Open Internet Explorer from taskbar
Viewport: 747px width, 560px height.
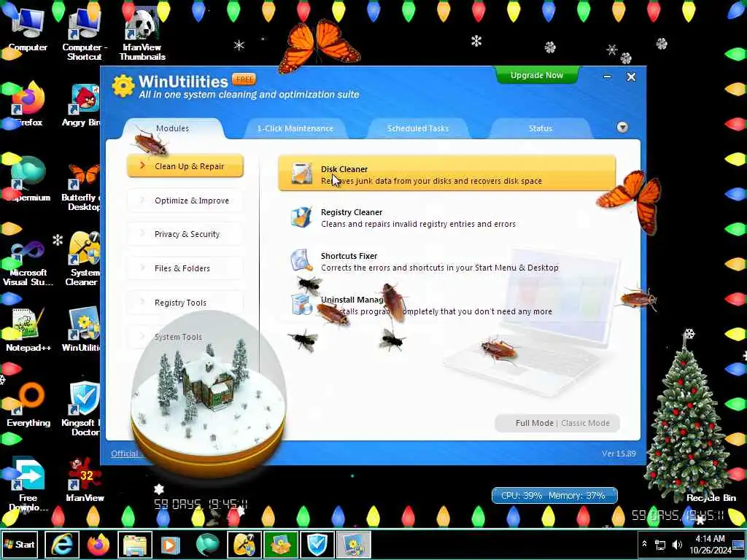pos(62,545)
